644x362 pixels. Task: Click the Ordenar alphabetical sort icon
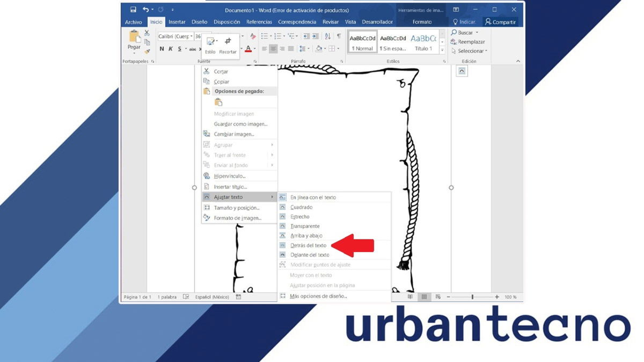327,36
